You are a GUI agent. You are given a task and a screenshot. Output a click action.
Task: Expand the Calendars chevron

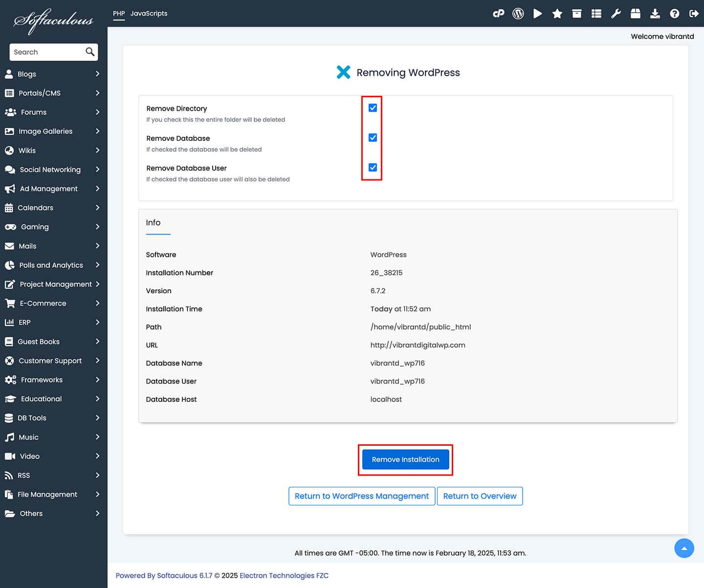[x=98, y=207]
